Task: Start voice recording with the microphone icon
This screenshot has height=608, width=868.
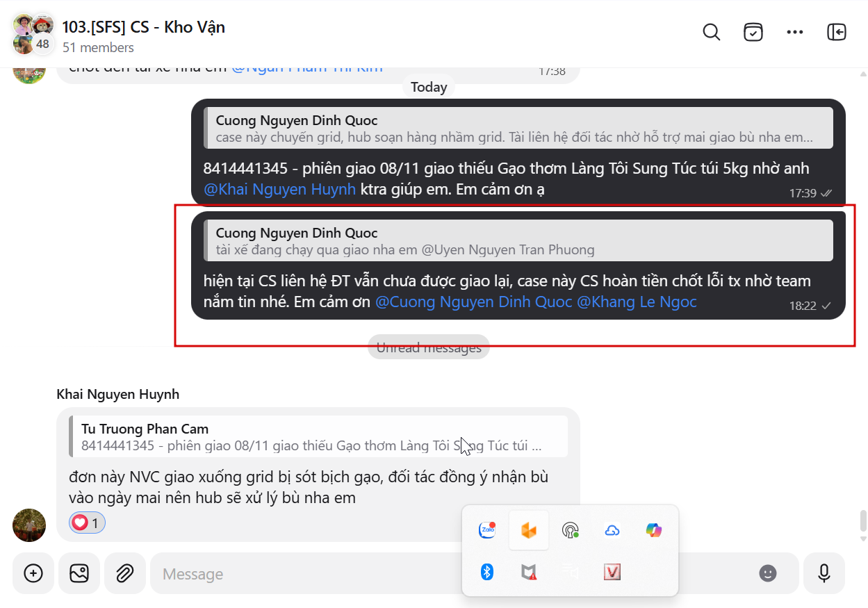Action: (x=824, y=573)
